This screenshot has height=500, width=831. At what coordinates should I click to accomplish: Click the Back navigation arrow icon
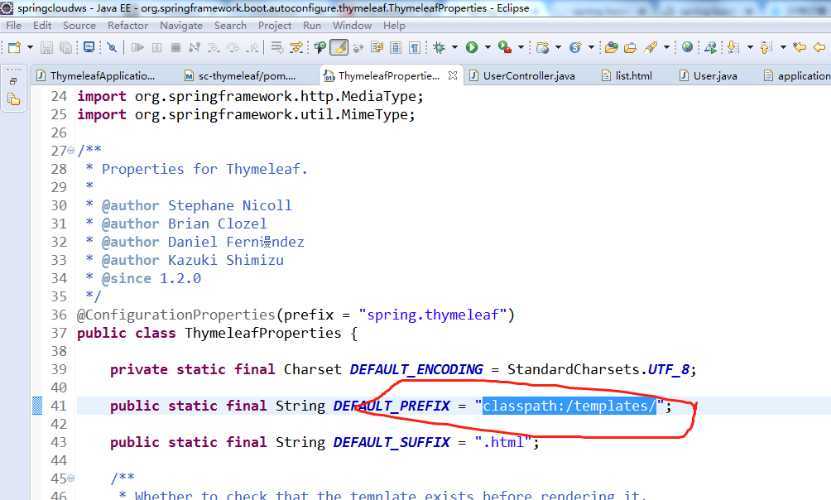coord(819,48)
